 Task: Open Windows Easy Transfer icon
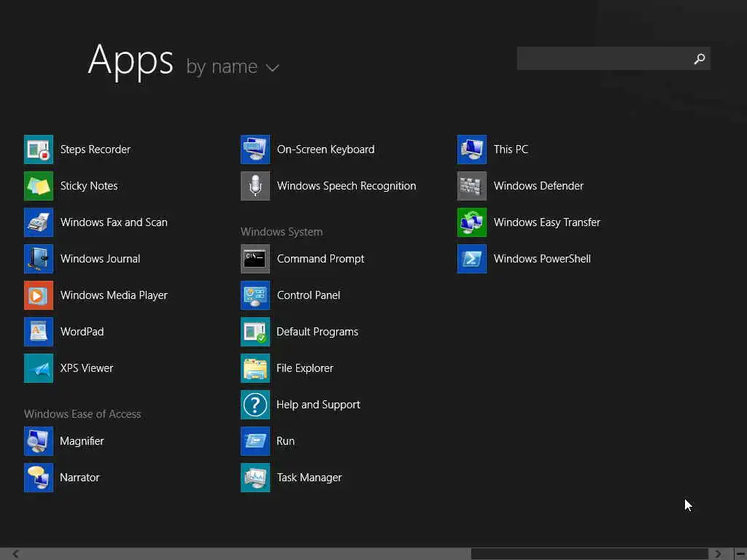tap(472, 222)
